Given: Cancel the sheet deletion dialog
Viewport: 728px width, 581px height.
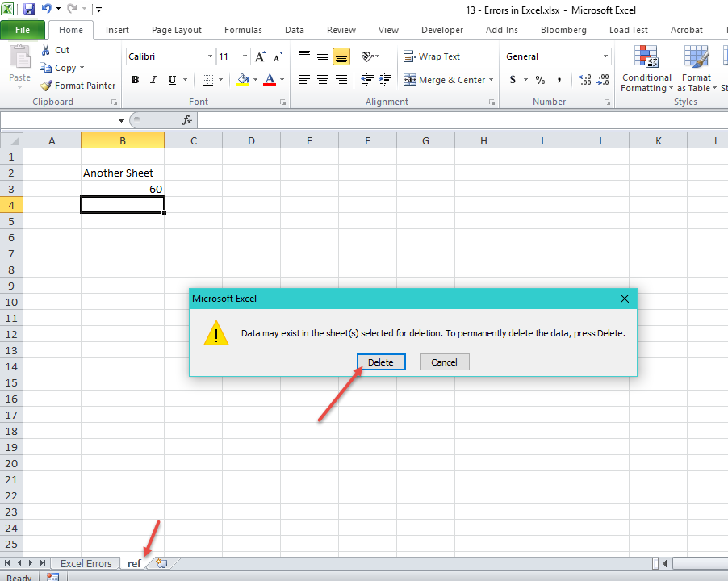Looking at the screenshot, I should tap(444, 362).
